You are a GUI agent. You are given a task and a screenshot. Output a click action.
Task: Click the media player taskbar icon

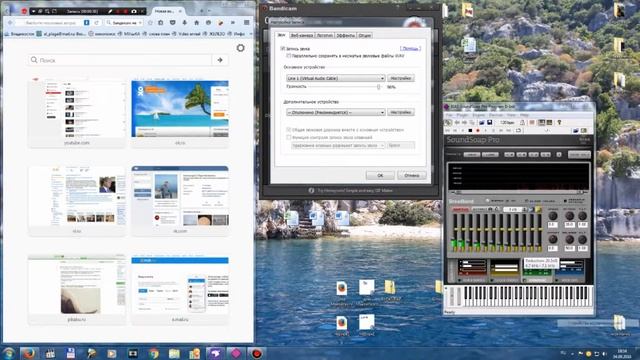coord(111,353)
